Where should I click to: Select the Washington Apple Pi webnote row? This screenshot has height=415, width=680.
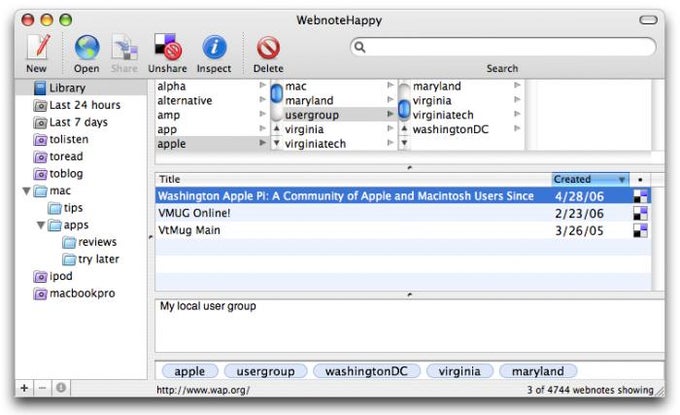403,196
